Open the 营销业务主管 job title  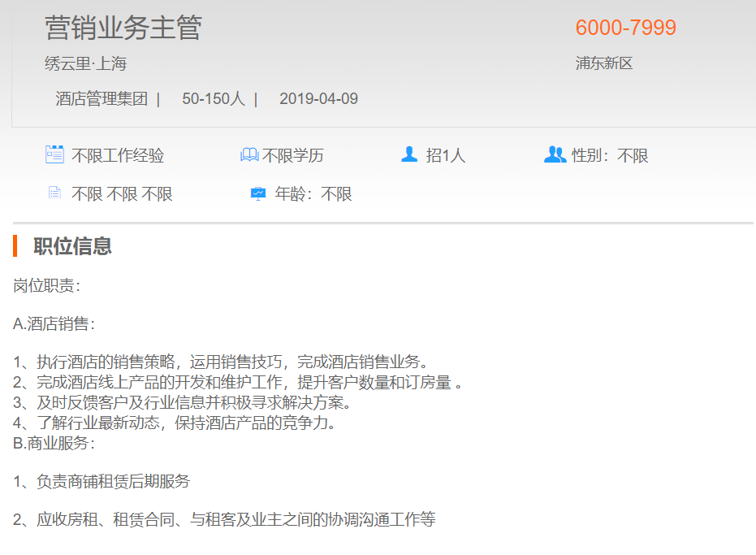[123, 28]
